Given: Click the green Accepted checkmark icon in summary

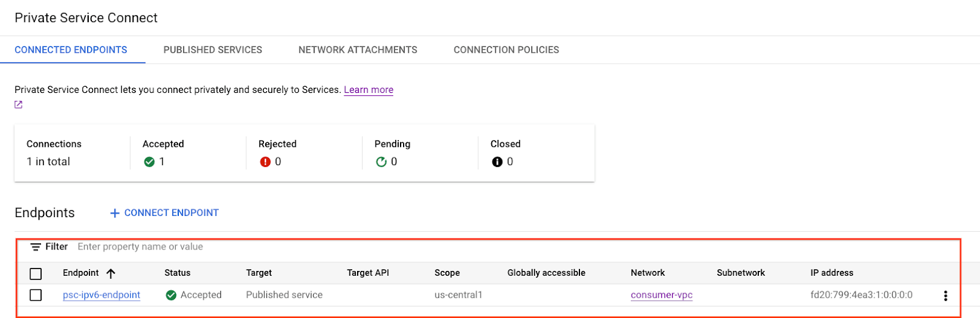Looking at the screenshot, I should coord(149,162).
